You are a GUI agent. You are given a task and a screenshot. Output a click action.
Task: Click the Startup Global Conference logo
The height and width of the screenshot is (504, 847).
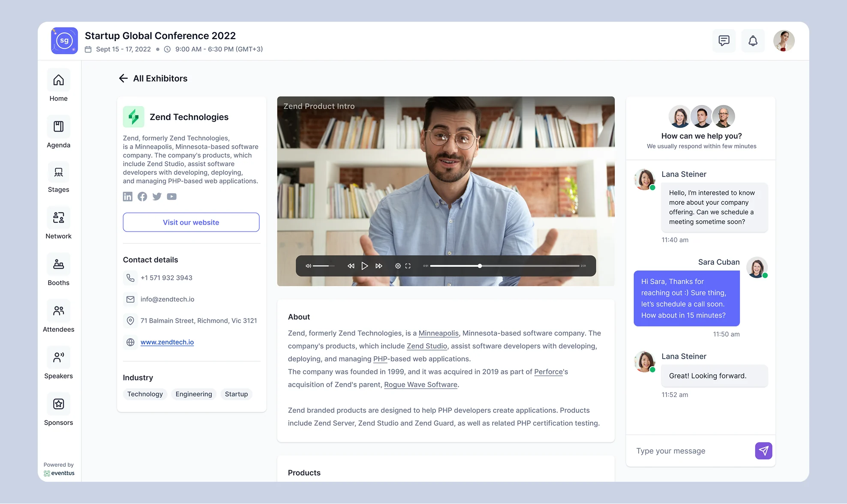point(64,41)
